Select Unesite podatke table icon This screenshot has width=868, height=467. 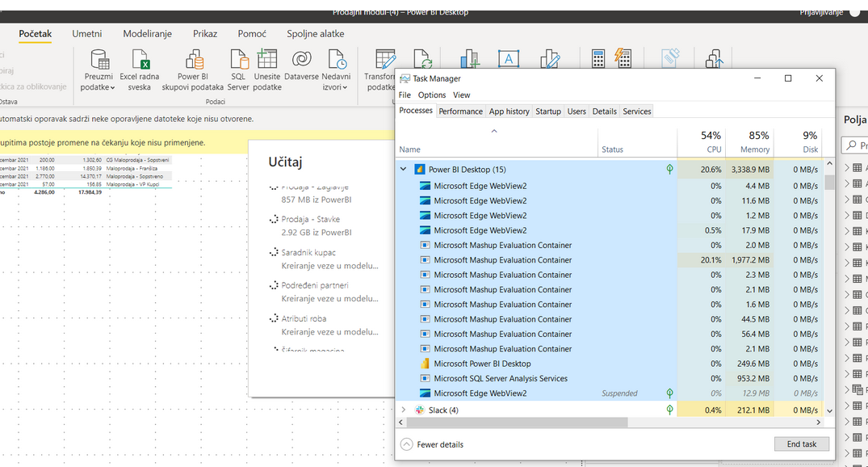coord(266,58)
